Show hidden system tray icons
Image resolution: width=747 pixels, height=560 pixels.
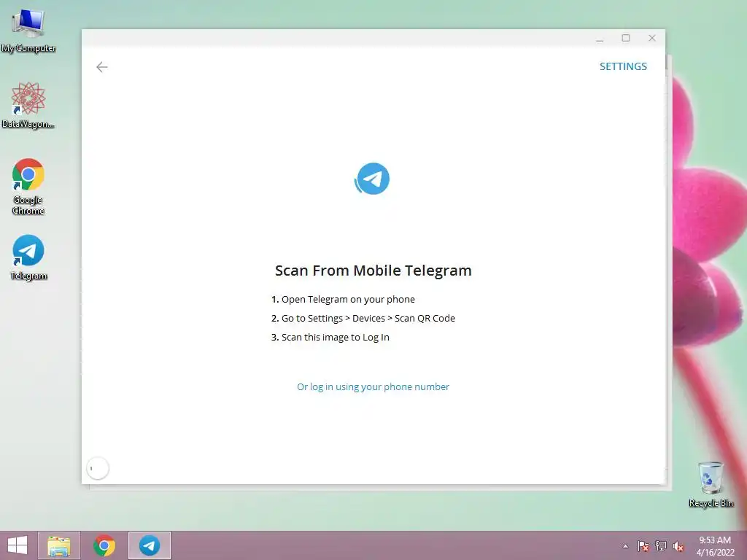click(625, 546)
